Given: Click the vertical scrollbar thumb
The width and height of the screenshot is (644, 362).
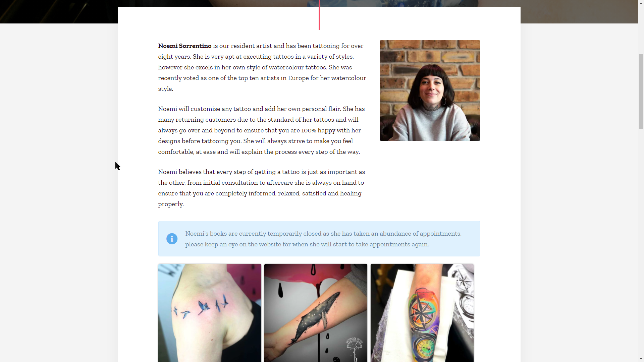Looking at the screenshot, I should click(x=641, y=91).
